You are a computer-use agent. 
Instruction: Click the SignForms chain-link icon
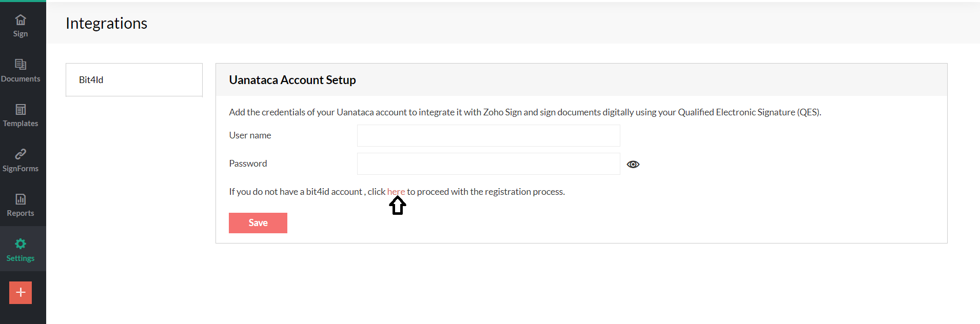click(x=21, y=154)
